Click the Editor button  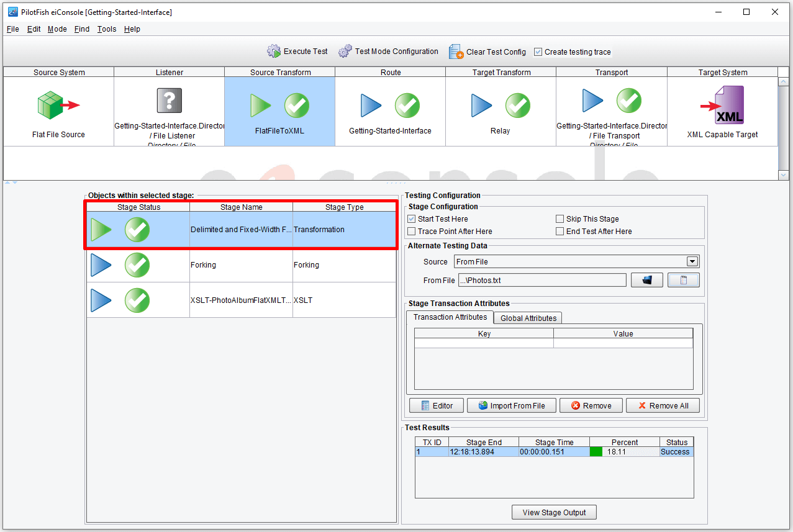pyautogui.click(x=437, y=405)
